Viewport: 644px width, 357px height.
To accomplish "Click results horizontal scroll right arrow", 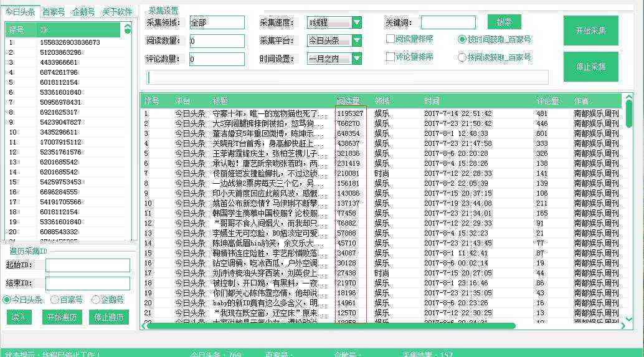I will pos(623,326).
